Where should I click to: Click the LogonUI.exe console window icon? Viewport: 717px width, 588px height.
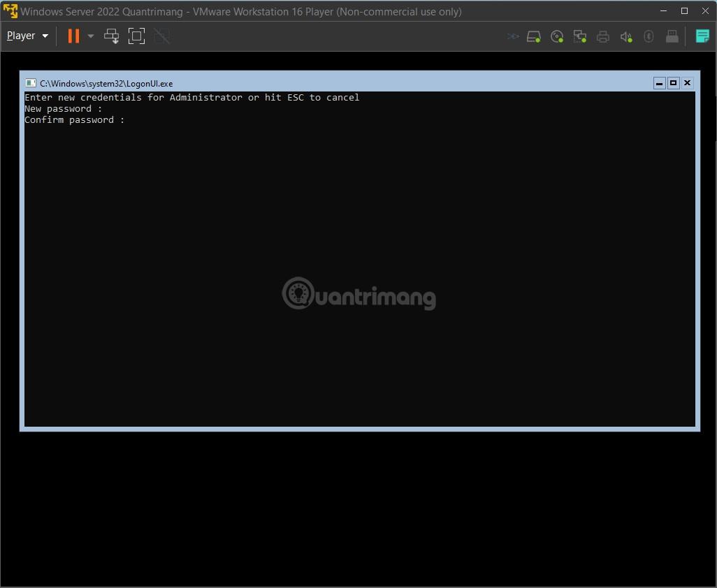pyautogui.click(x=31, y=82)
